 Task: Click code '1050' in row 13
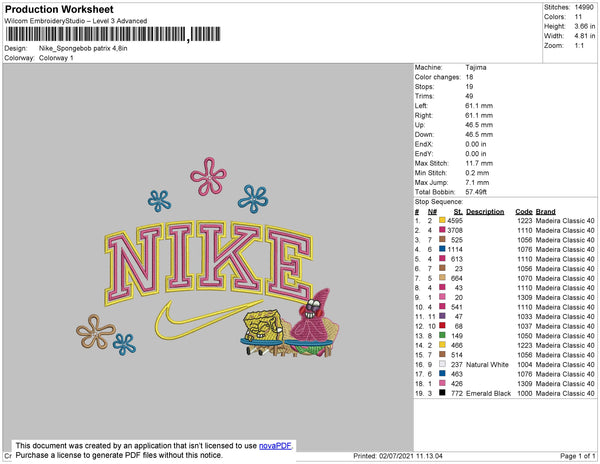[x=525, y=336]
